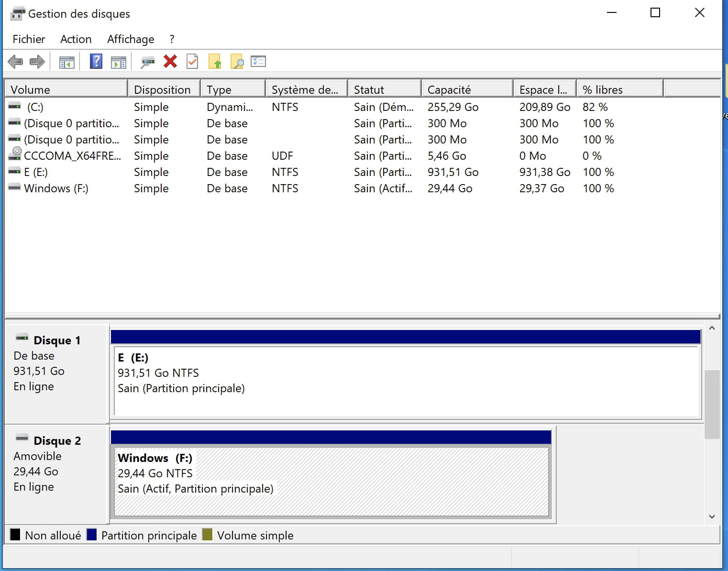Click the folder with green arrow icon
Viewport: 728px width, 571px height.
(215, 62)
